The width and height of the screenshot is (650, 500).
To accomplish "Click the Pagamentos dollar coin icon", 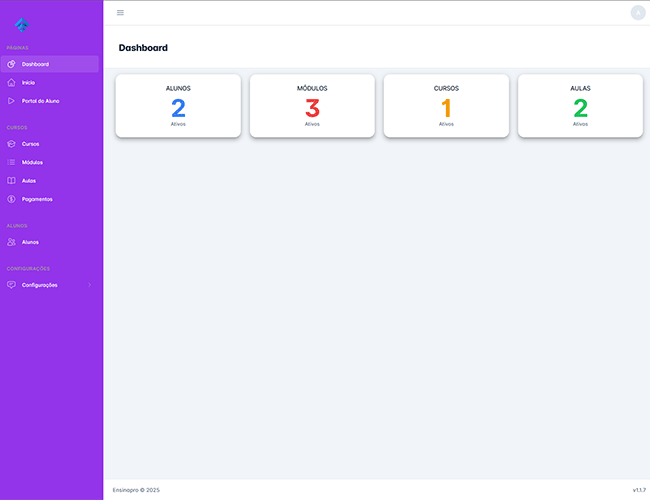I will click(x=11, y=199).
